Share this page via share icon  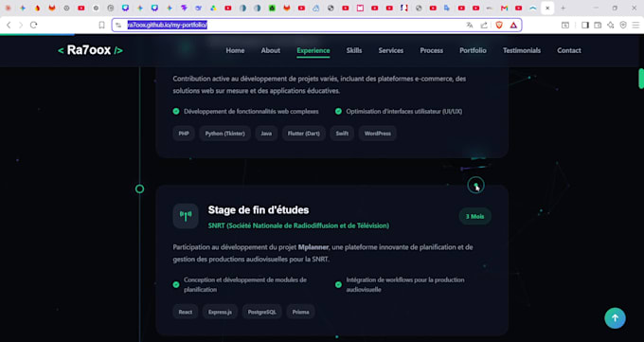(x=484, y=25)
